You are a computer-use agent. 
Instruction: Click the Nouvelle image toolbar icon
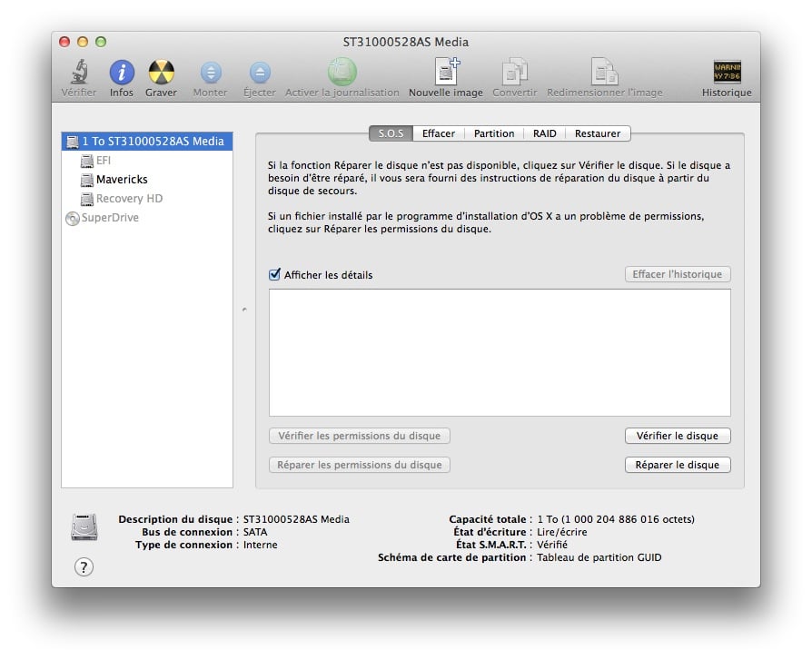445,73
